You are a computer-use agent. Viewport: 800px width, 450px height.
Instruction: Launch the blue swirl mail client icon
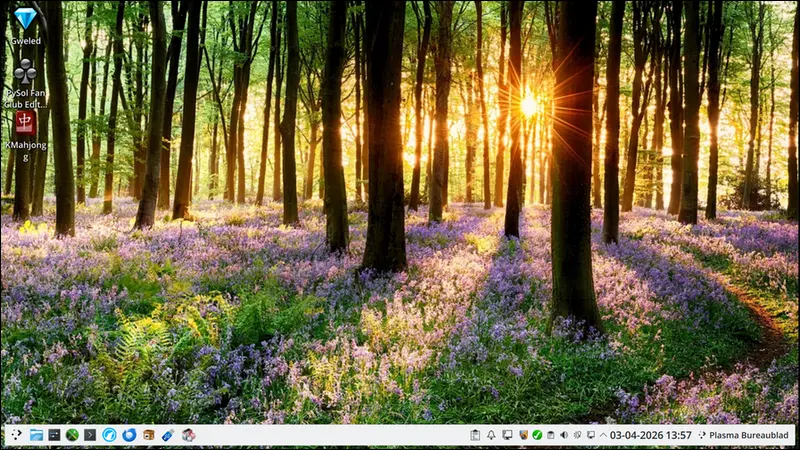point(129,435)
